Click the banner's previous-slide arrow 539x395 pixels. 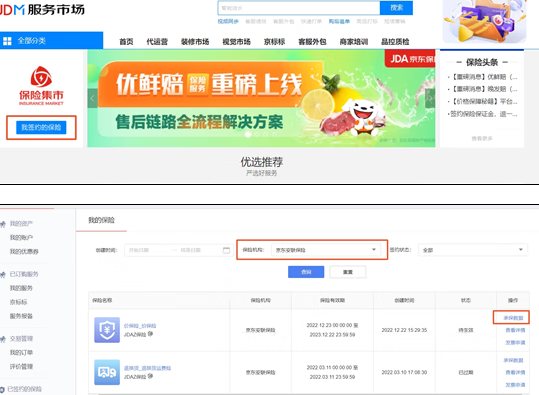click(x=92, y=98)
